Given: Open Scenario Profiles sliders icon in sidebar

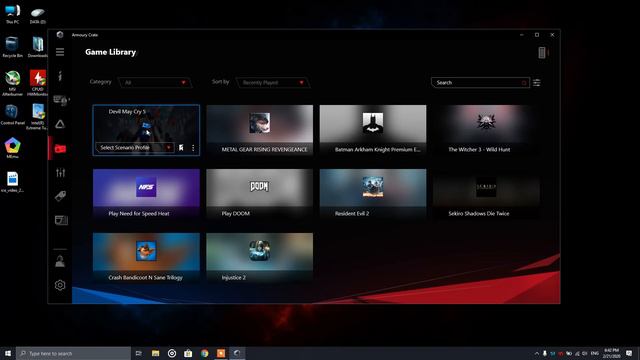Looking at the screenshot, I should click(60, 173).
